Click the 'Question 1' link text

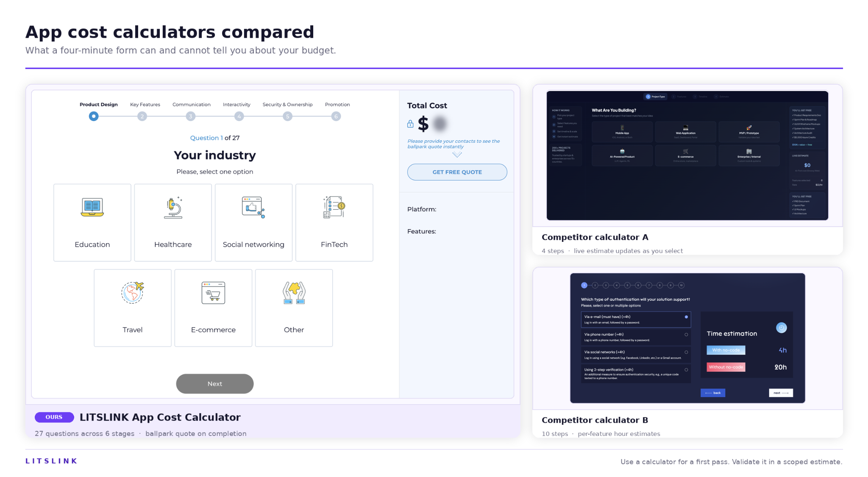click(206, 138)
